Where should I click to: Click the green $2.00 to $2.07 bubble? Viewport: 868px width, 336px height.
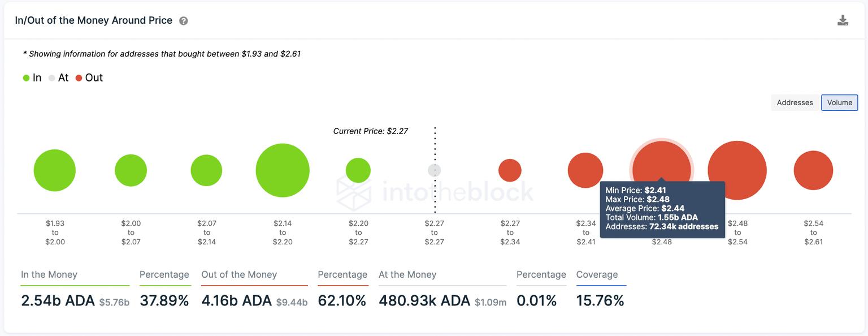pos(131,170)
